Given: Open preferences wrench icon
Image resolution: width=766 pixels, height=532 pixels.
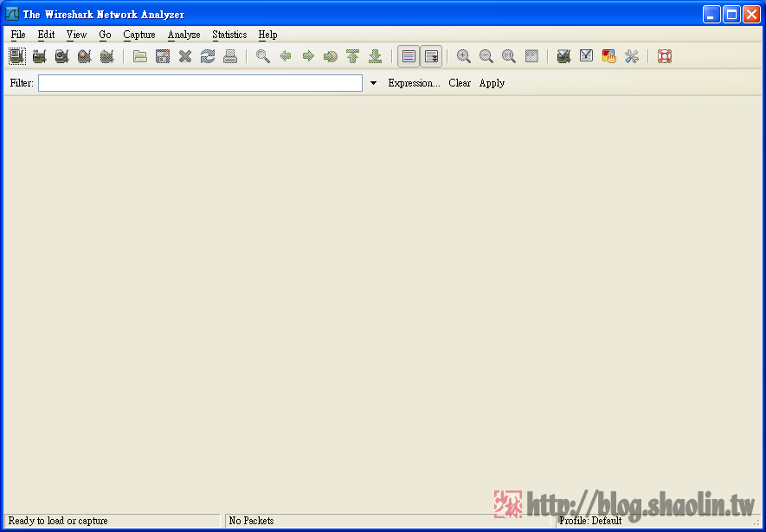Looking at the screenshot, I should (x=631, y=56).
